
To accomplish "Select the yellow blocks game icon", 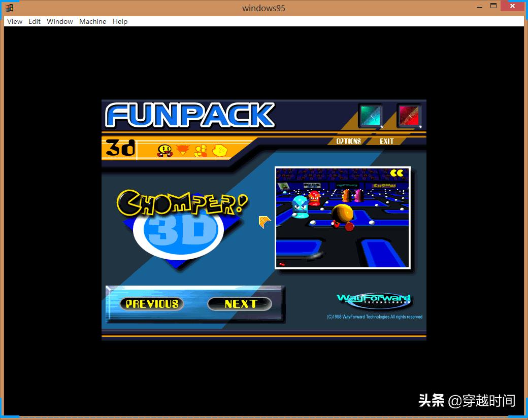I will pyautogui.click(x=201, y=151).
